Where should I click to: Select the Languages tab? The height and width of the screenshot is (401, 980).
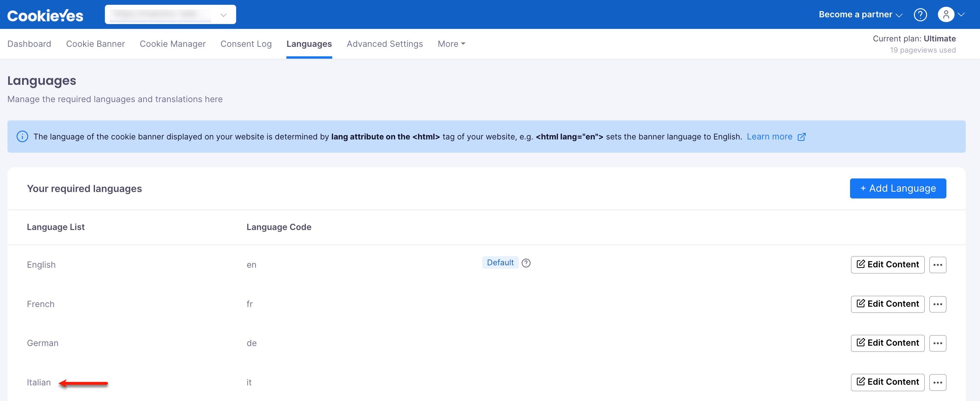[309, 44]
